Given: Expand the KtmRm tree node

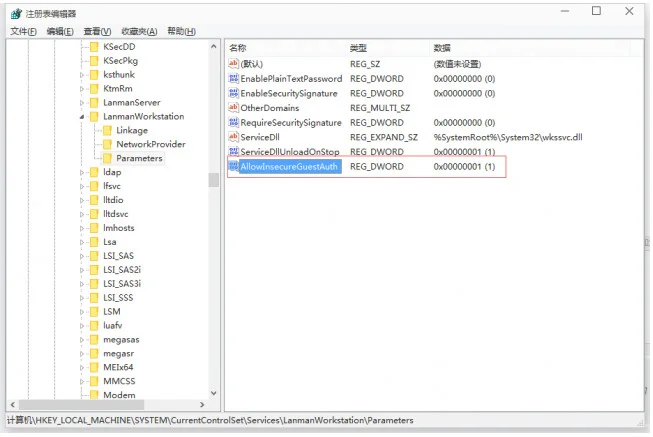Looking at the screenshot, I should coord(81,89).
